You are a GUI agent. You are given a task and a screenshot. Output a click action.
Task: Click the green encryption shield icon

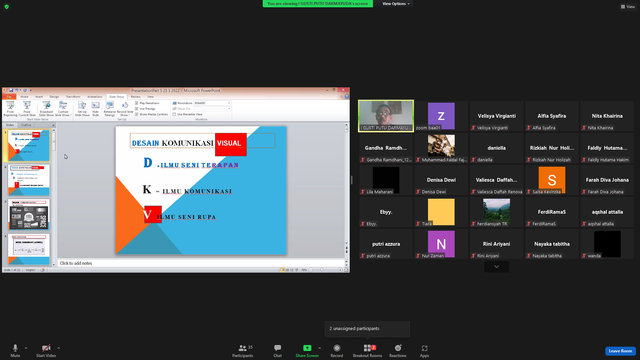7,7
